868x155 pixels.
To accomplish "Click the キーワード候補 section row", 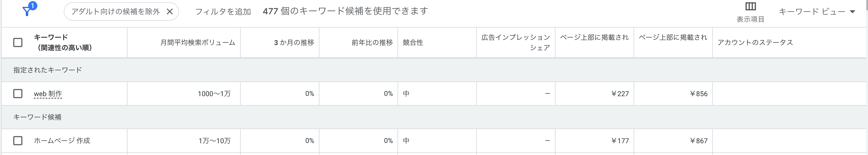I will pyautogui.click(x=37, y=117).
